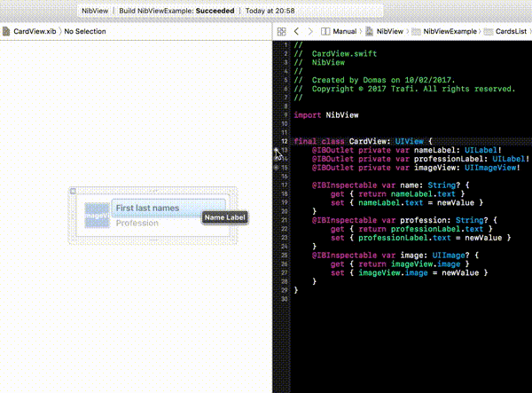Click the set { professionLabel.text = newValue } line
This screenshot has height=393, width=532.
[420, 238]
